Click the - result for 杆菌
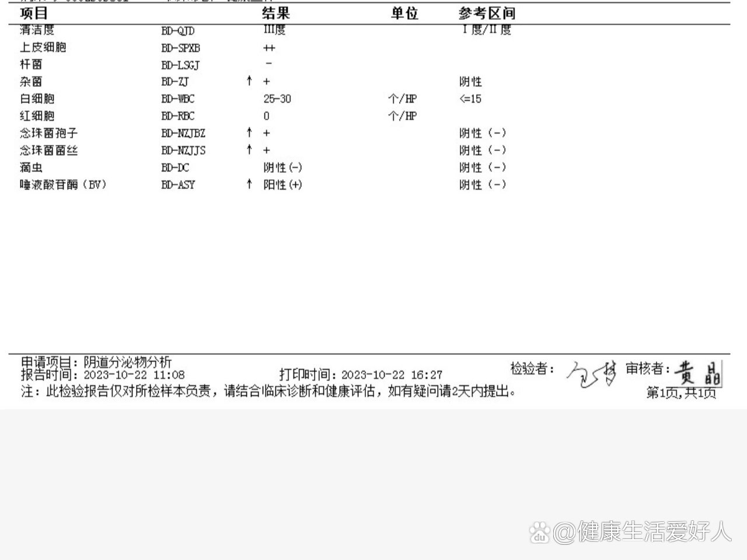Image resolution: width=747 pixels, height=560 pixels. 268,64
